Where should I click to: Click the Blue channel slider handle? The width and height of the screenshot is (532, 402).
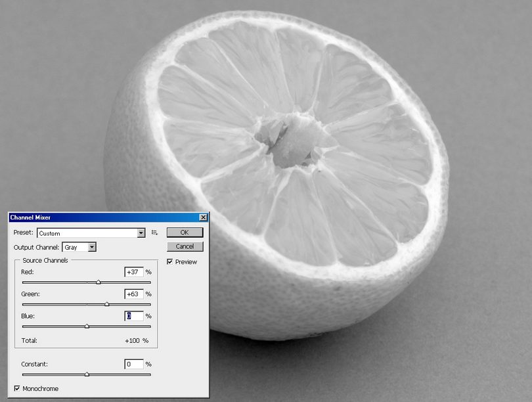click(87, 326)
